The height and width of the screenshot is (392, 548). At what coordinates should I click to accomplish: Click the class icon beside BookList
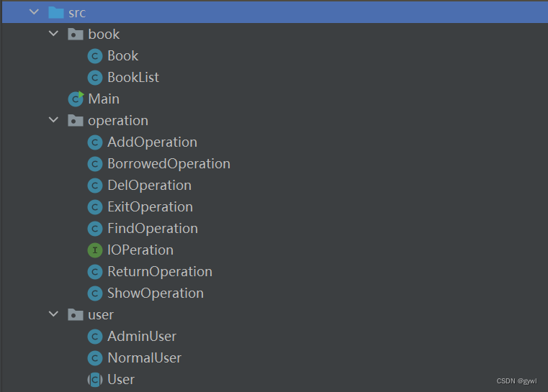(95, 78)
